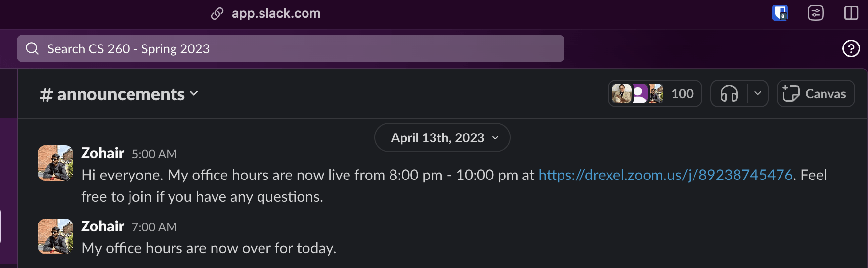This screenshot has height=268, width=868.
Task: Expand huddle options chevron next to headphones
Action: click(x=757, y=93)
